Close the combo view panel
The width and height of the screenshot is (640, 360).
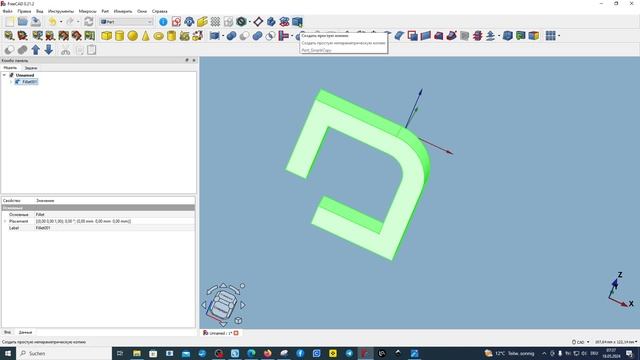194,60
